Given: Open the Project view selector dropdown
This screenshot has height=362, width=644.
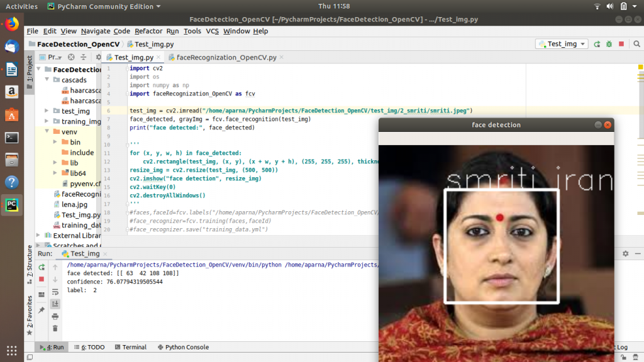Looking at the screenshot, I should coord(50,57).
